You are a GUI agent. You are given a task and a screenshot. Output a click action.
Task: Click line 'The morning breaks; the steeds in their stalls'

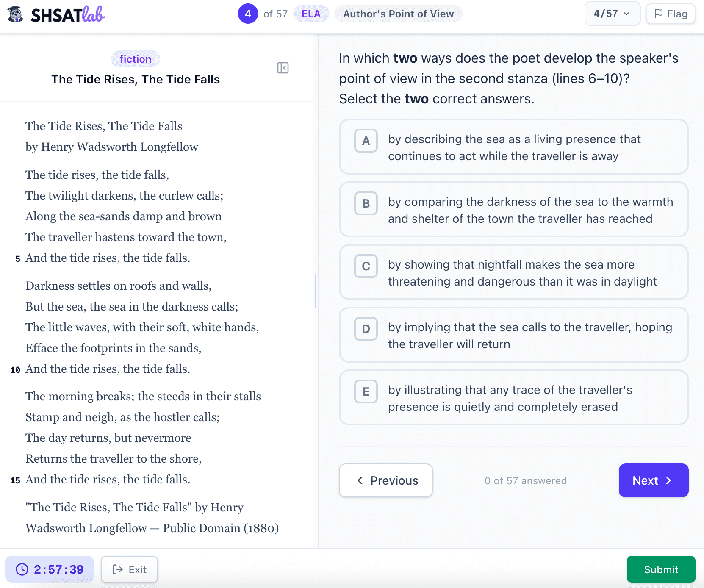click(x=143, y=396)
